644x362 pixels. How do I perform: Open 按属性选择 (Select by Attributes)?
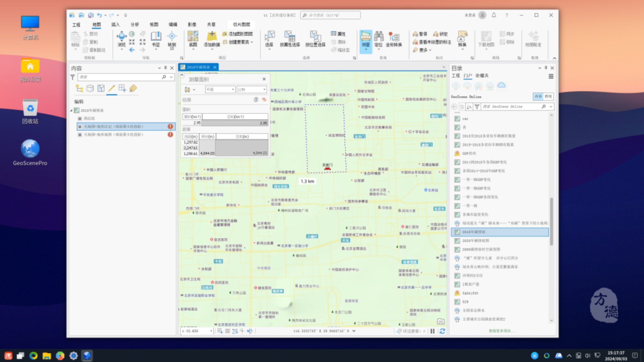coord(290,39)
